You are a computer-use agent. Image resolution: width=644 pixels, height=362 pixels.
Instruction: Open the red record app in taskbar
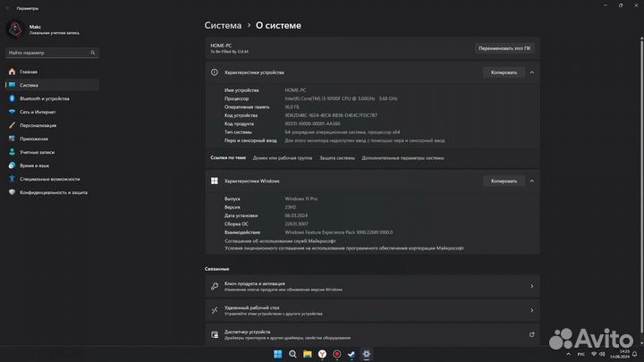tap(337, 354)
